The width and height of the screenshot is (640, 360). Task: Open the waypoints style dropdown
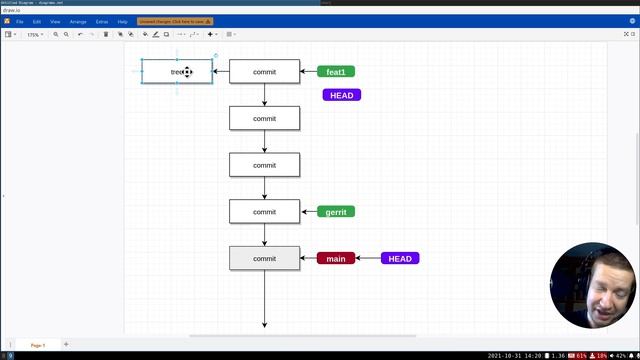click(x=194, y=35)
